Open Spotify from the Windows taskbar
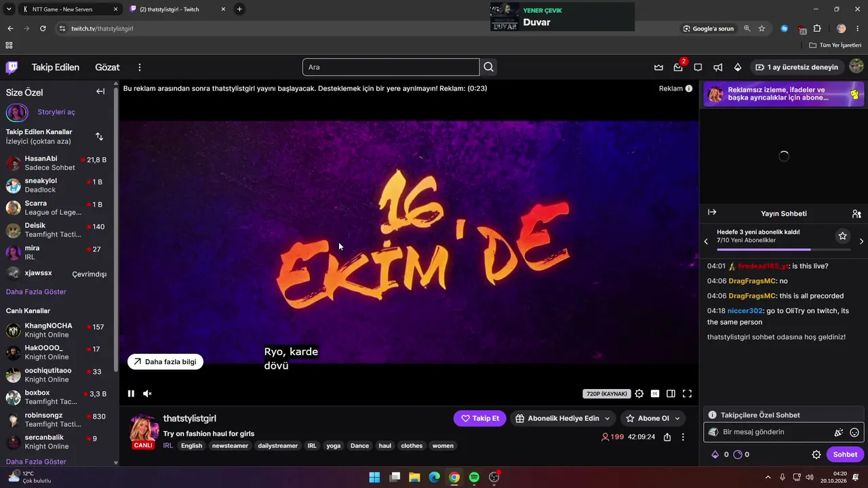 [474, 477]
